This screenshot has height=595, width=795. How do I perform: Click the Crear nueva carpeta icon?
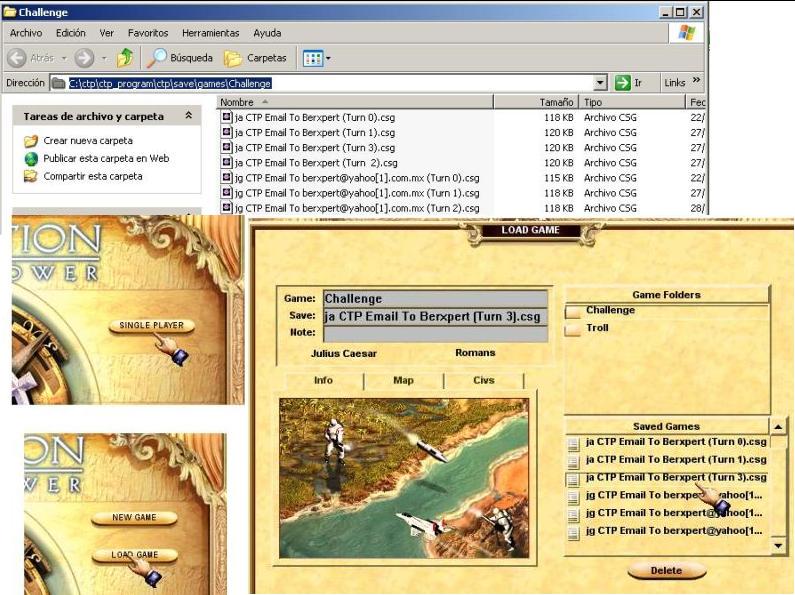pyautogui.click(x=31, y=141)
